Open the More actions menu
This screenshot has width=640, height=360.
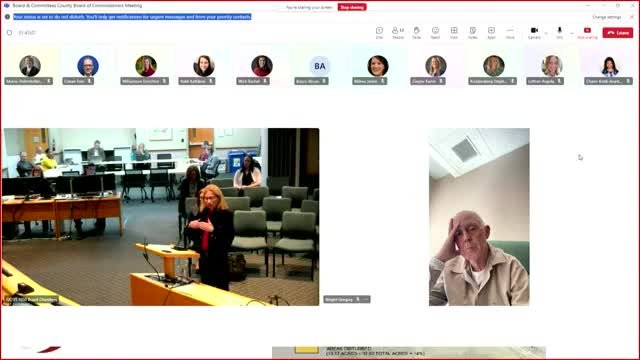pyautogui.click(x=510, y=33)
